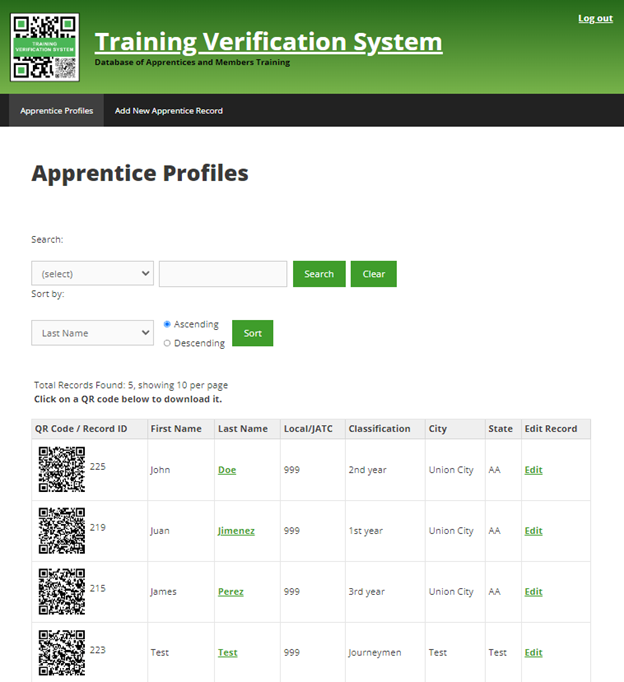Select the Descending radio button
The width and height of the screenshot is (624, 682).
tap(167, 343)
